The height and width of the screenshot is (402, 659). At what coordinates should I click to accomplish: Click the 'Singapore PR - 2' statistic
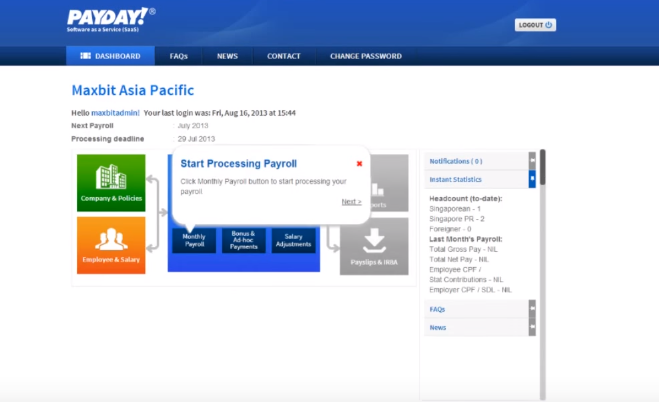tap(457, 219)
